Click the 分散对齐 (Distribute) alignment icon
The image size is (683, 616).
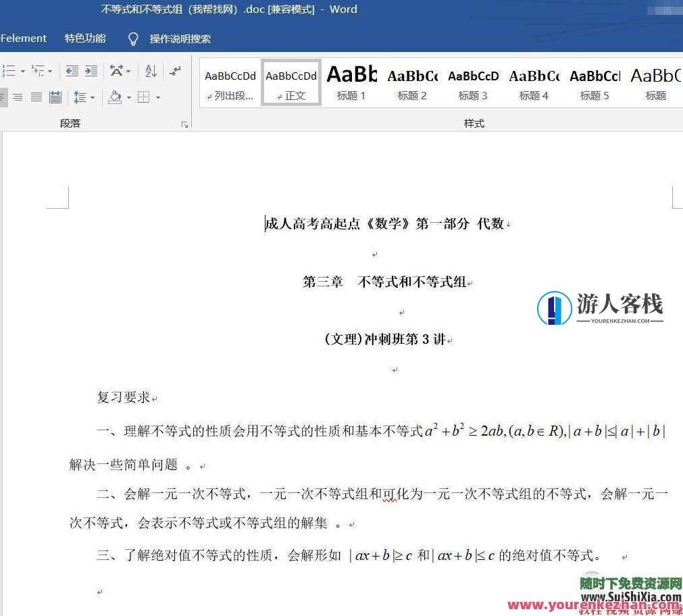click(x=55, y=97)
